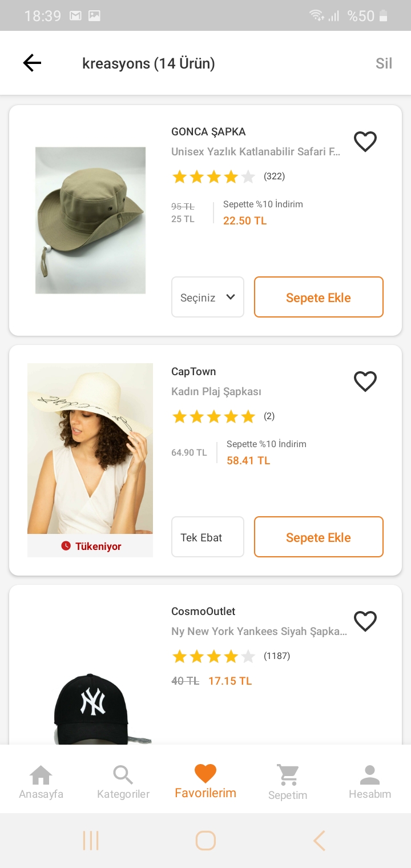Tap the back arrow icon
The height and width of the screenshot is (868, 411).
pos(32,63)
